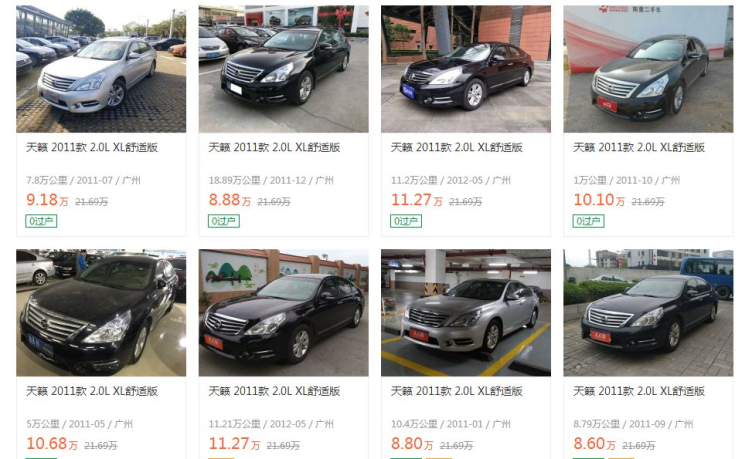Open silver car photo in underground garage
752x459 pixels.
tap(466, 312)
